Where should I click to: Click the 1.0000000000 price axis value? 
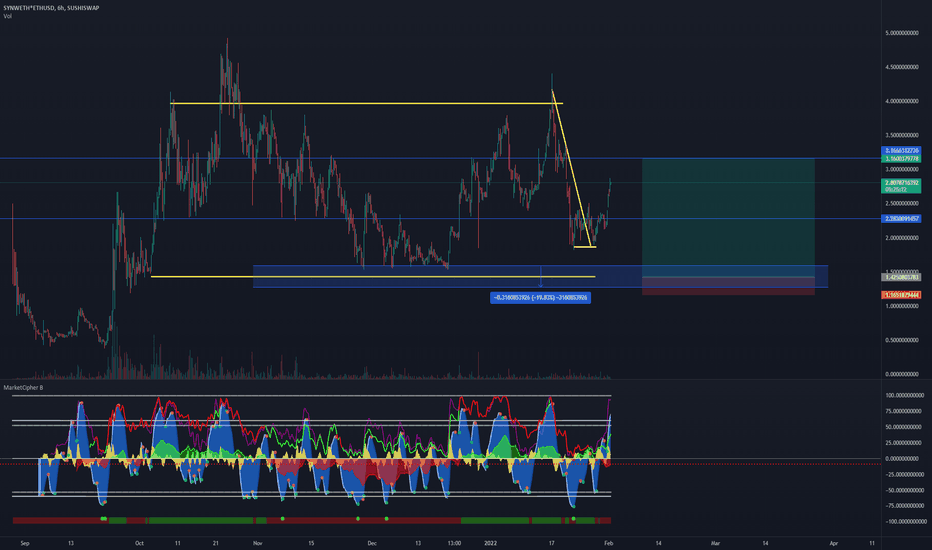902,306
